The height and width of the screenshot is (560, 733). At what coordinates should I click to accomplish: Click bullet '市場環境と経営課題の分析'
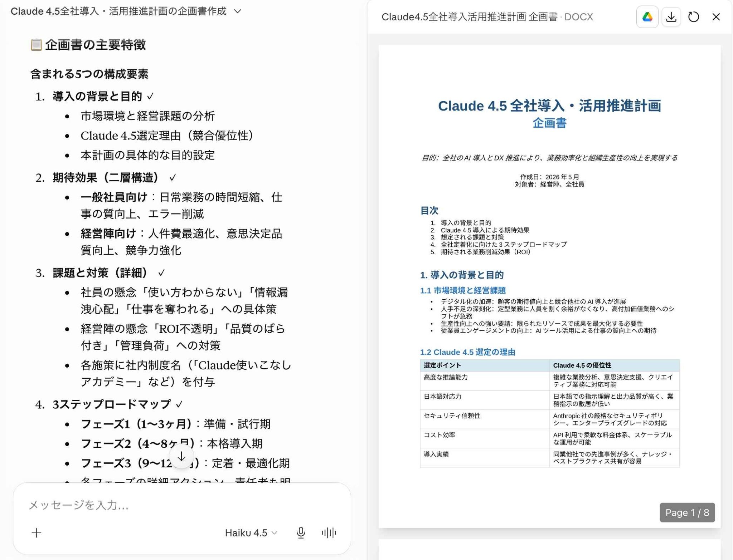[147, 116]
